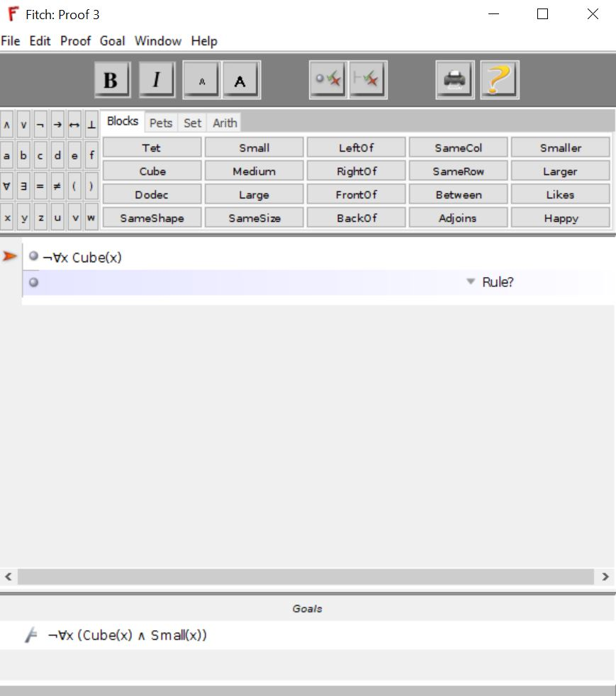The image size is (616, 696).
Task: Open the Window menu
Action: 158,41
